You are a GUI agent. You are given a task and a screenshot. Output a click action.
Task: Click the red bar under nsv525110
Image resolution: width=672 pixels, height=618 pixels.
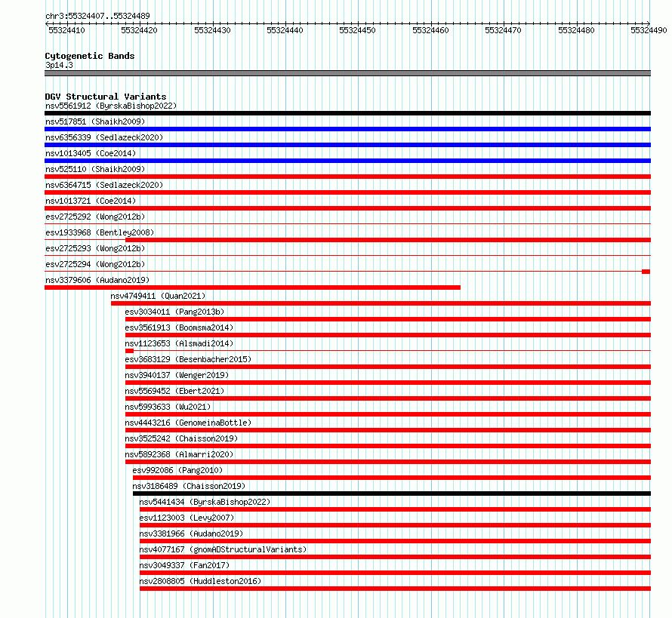click(x=347, y=177)
